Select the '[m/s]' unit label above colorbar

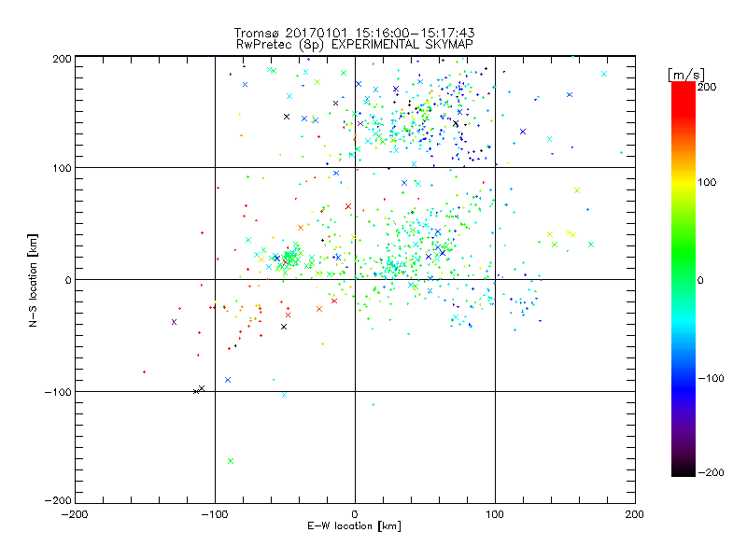pyautogui.click(x=686, y=75)
